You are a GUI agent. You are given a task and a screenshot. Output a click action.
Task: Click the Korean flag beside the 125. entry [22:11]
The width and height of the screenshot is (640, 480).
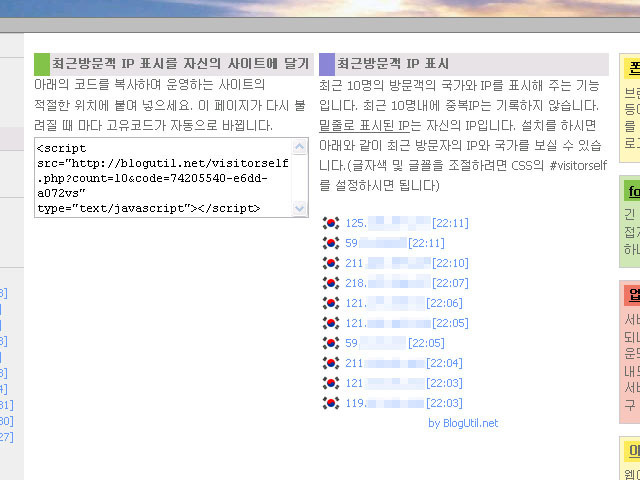[331, 223]
